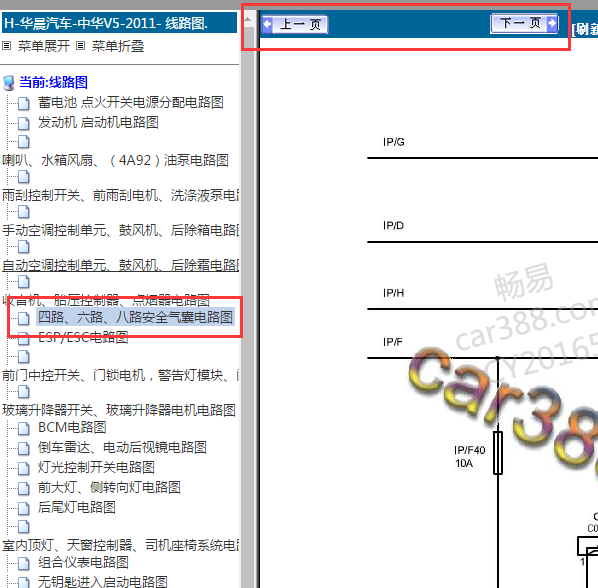Screen dimensions: 598x588
Task: Open 当前:线路图 root node
Action: pos(53,82)
